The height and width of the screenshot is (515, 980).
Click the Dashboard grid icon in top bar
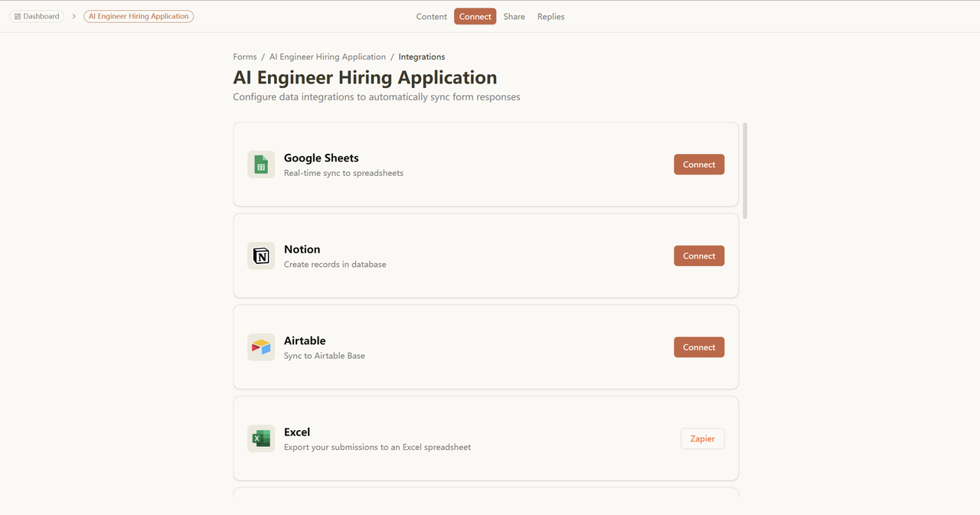click(18, 16)
